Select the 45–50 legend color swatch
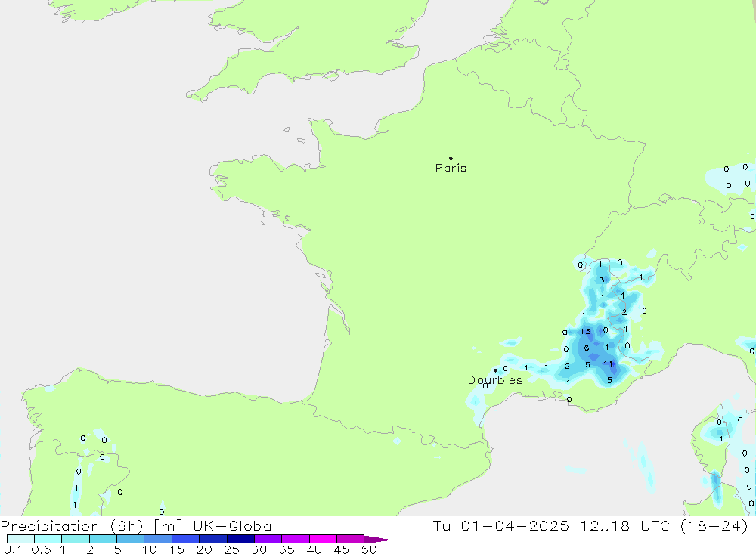756x554 pixels. coord(351,539)
